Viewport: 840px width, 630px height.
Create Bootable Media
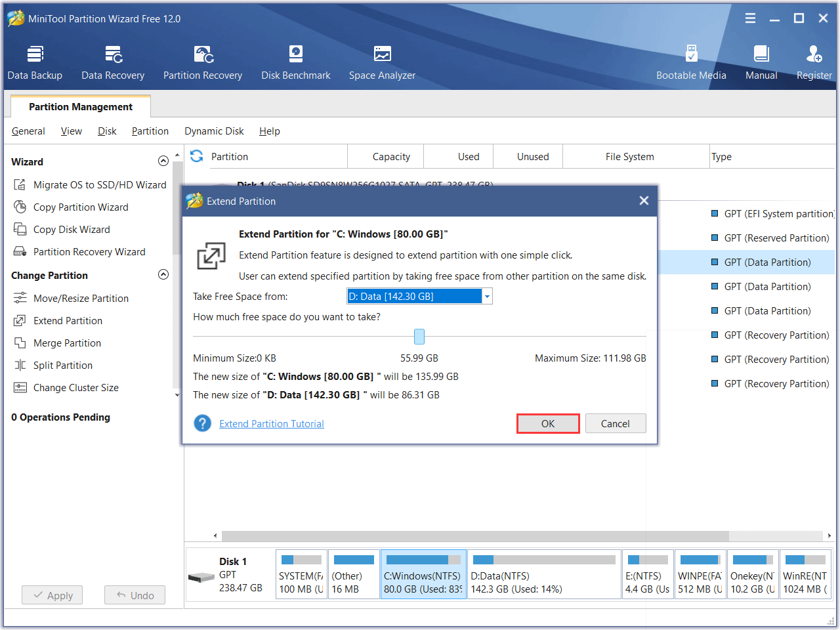point(691,63)
